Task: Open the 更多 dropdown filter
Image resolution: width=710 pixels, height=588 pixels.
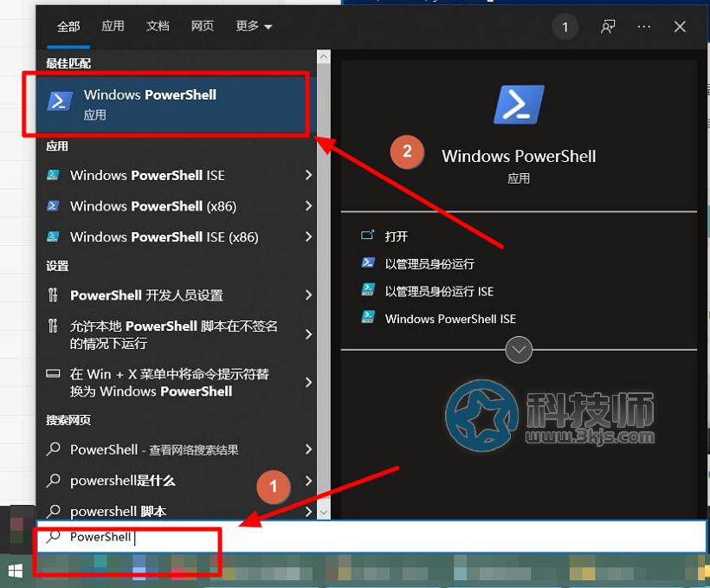Action: point(254,26)
